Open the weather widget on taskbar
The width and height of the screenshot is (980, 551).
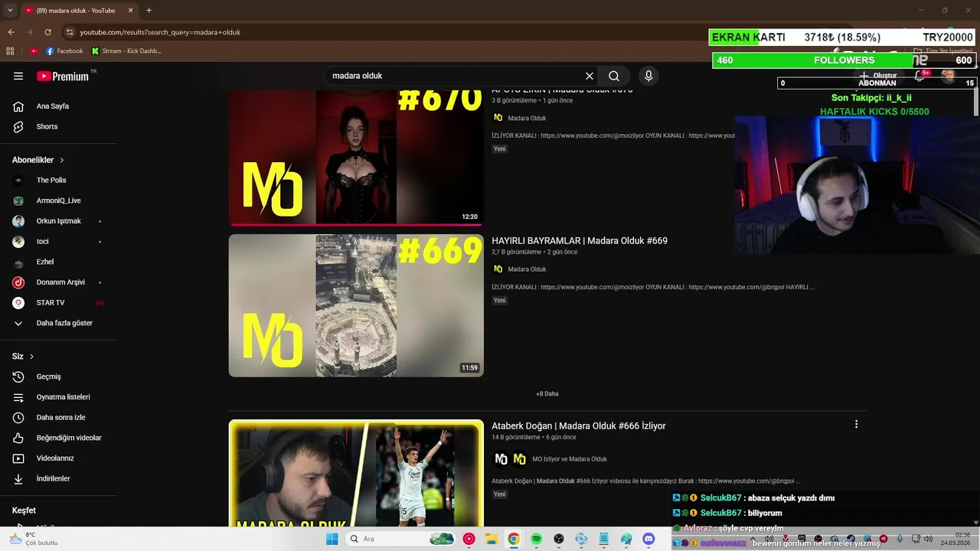pyautogui.click(x=33, y=539)
